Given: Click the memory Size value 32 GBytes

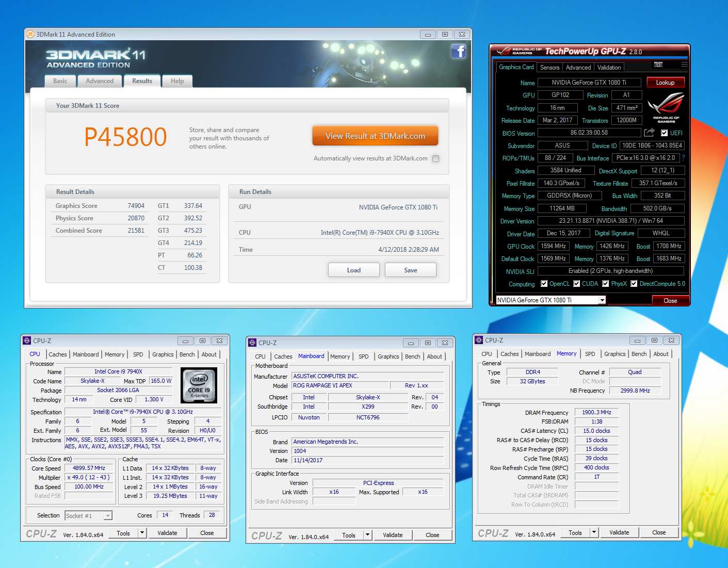Looking at the screenshot, I should click(532, 381).
